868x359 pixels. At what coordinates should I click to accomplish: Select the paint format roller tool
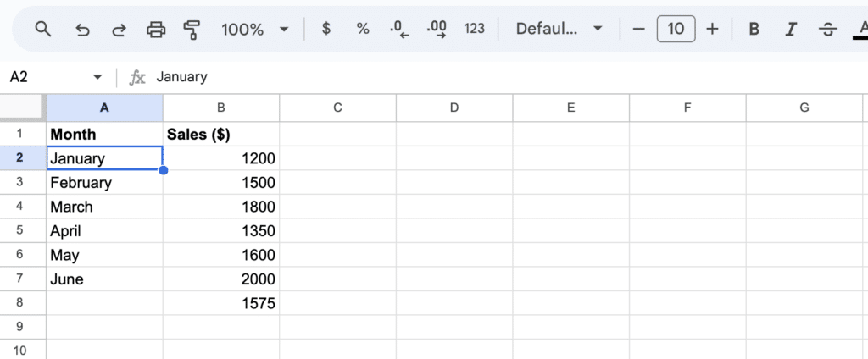tap(192, 30)
